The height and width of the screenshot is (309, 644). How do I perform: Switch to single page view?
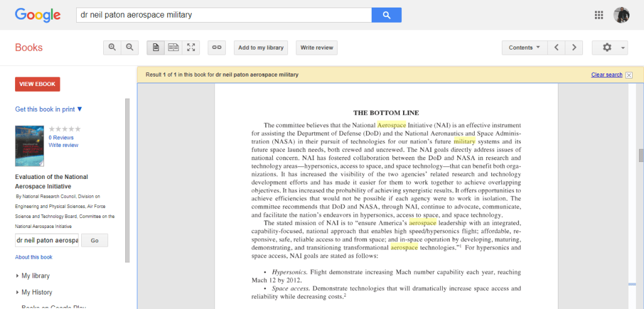point(155,48)
